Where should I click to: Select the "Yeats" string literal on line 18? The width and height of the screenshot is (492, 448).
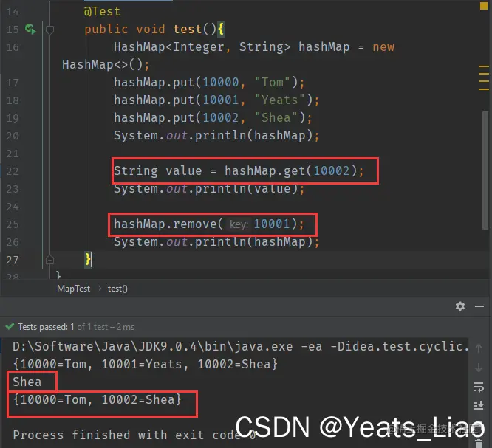(279, 100)
